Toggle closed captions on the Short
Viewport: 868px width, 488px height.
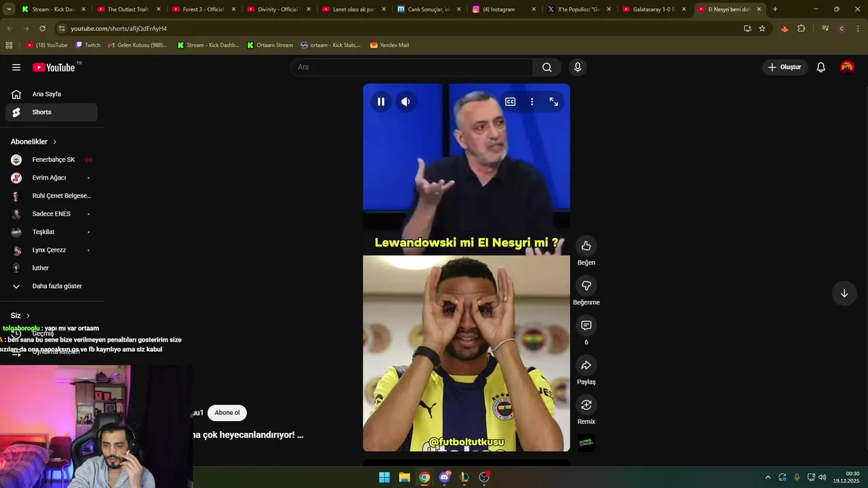click(x=510, y=102)
